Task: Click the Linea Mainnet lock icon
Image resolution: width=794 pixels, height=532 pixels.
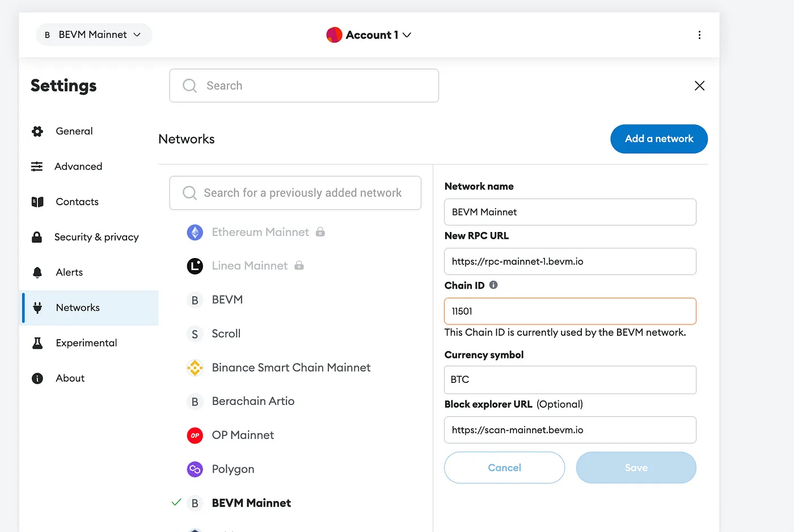Action: pos(299,265)
